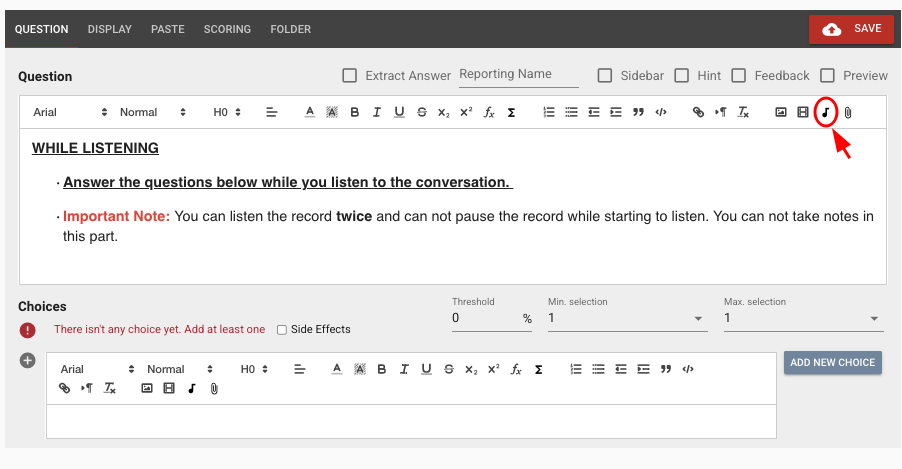Viewport: 902px width, 469px height.
Task: Switch to the DISPLAY tab
Action: pos(110,29)
